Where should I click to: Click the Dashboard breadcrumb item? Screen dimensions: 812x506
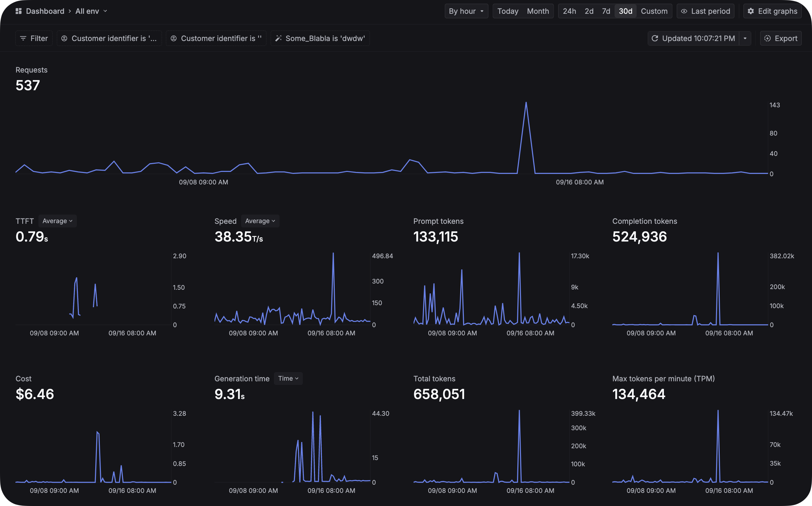[45, 11]
